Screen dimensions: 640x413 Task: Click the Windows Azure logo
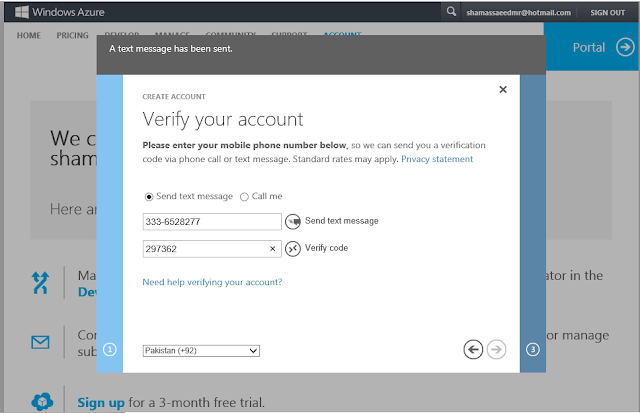click(60, 12)
